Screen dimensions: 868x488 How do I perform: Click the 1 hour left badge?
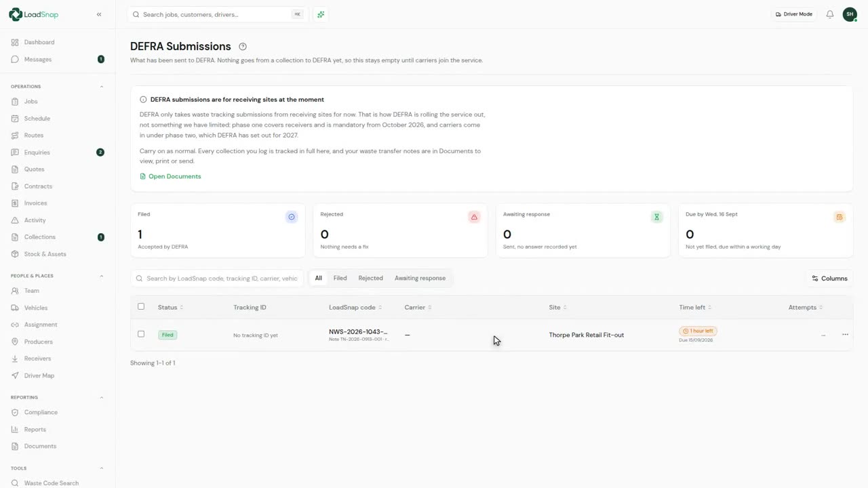[x=698, y=331]
